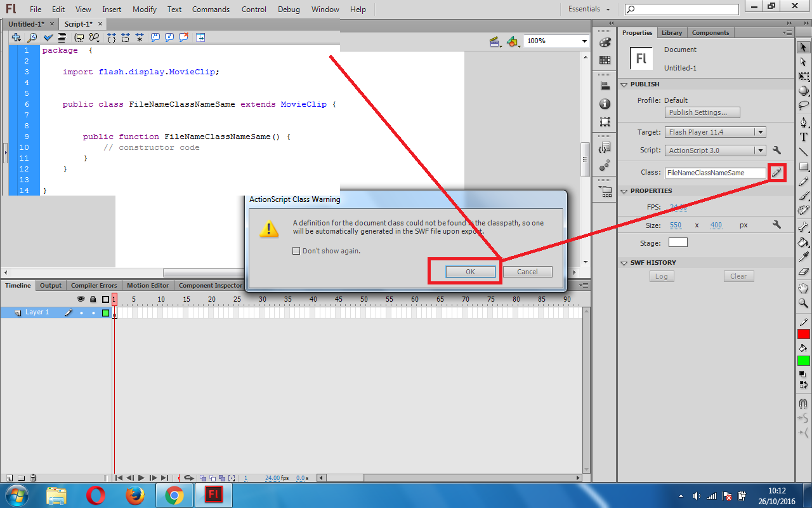The height and width of the screenshot is (508, 812).
Task: Switch to the Compiler Errors tab
Action: pos(93,284)
